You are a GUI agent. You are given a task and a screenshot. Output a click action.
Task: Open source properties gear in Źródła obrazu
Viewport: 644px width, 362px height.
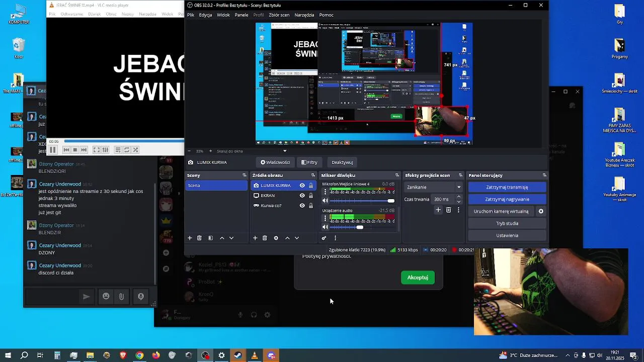point(276,238)
